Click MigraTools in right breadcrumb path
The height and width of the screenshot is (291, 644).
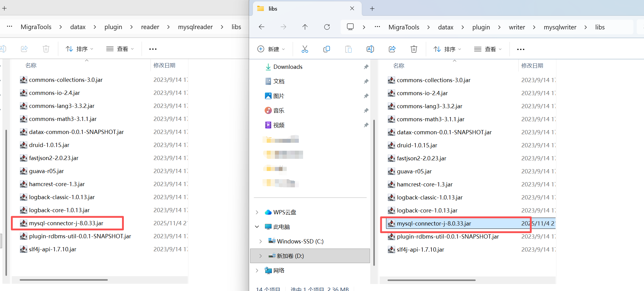point(404,27)
